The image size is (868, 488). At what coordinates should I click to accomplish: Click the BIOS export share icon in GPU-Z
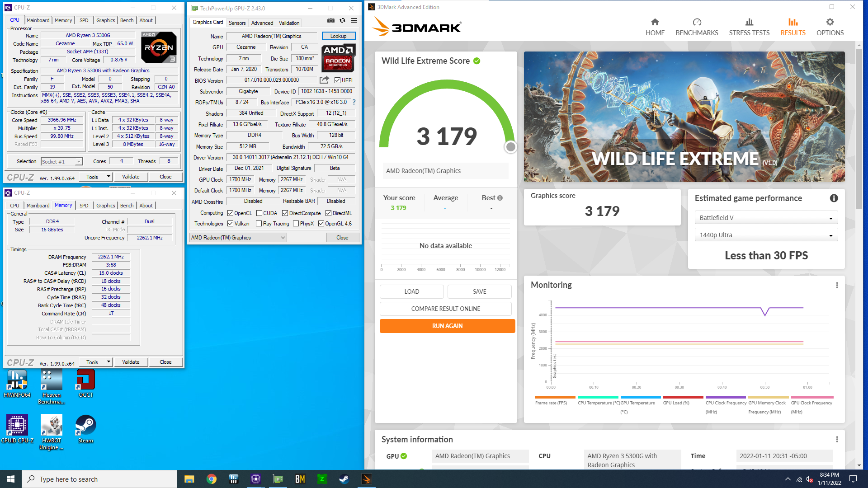point(324,80)
